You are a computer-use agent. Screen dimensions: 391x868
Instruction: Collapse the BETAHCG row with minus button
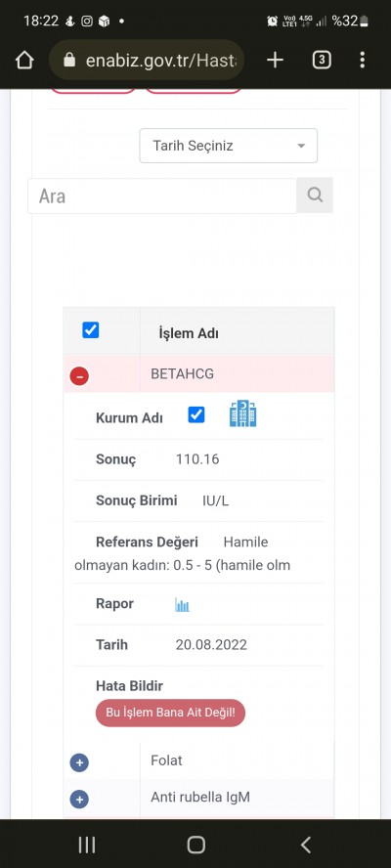pos(79,376)
